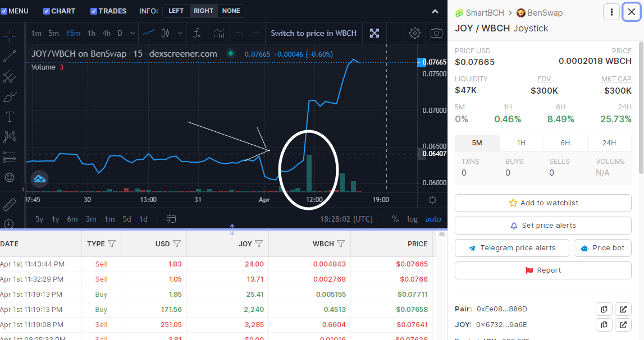The image size is (644, 340).
Task: Select the 1m timeframe
Action: click(x=36, y=33)
